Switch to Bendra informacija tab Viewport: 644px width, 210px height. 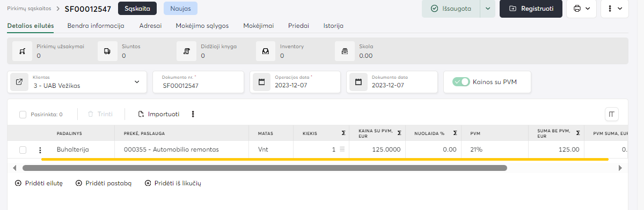coord(96,26)
